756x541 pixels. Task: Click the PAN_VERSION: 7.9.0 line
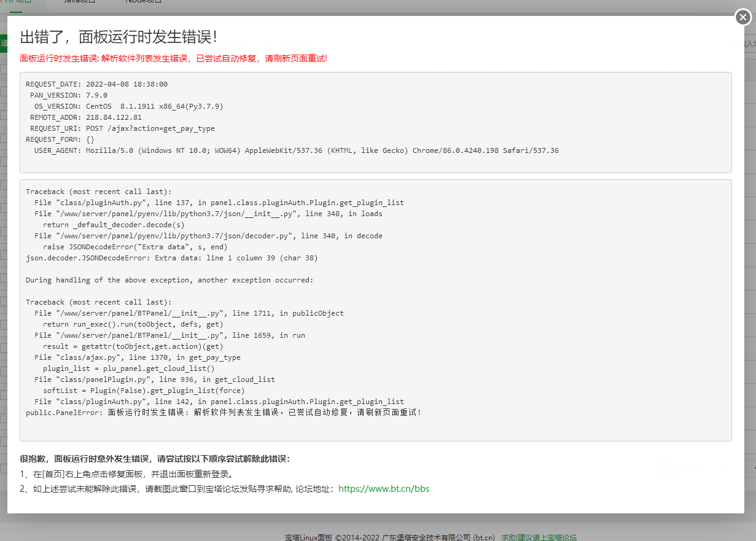(x=69, y=95)
